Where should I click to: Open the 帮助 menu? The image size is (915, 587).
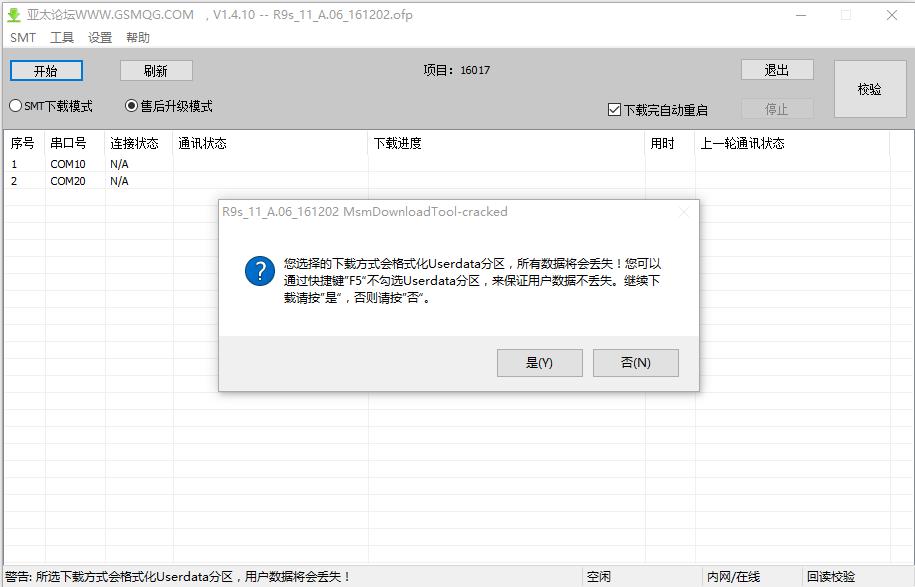point(137,37)
